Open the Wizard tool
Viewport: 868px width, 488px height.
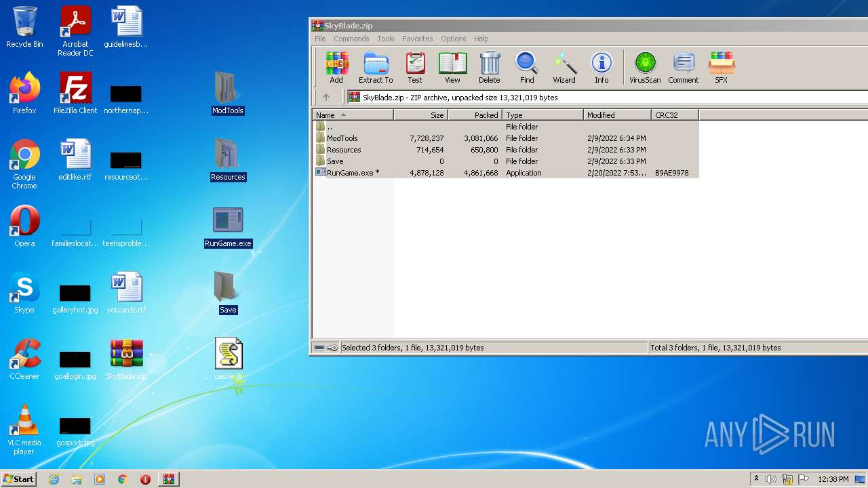[564, 68]
